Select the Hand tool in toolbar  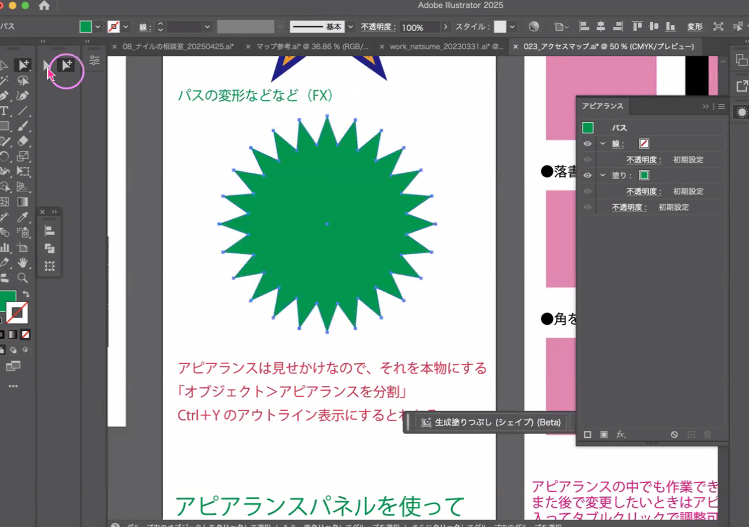click(22, 262)
